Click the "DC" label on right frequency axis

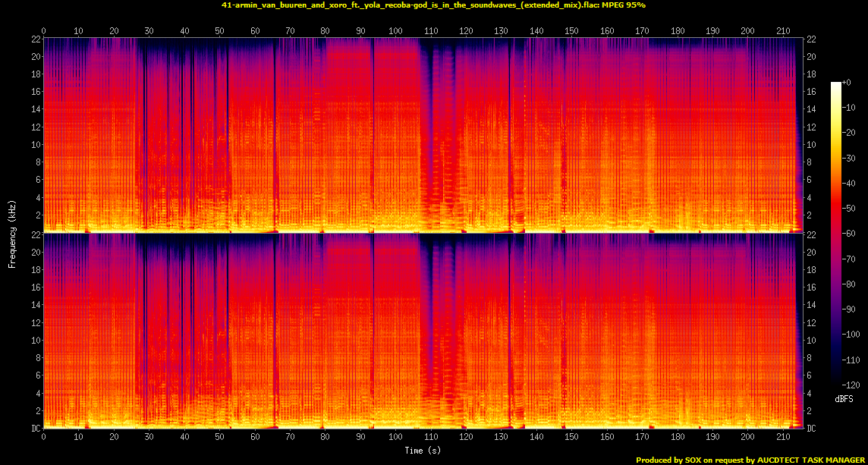tap(811, 429)
